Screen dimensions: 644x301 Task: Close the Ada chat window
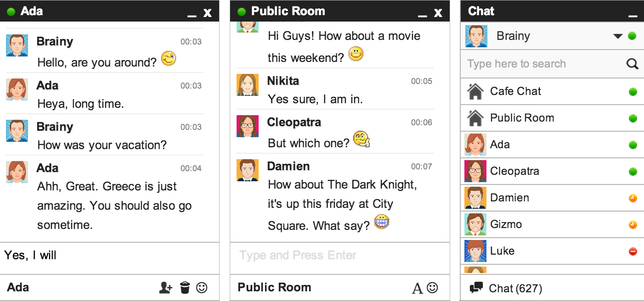click(x=208, y=13)
